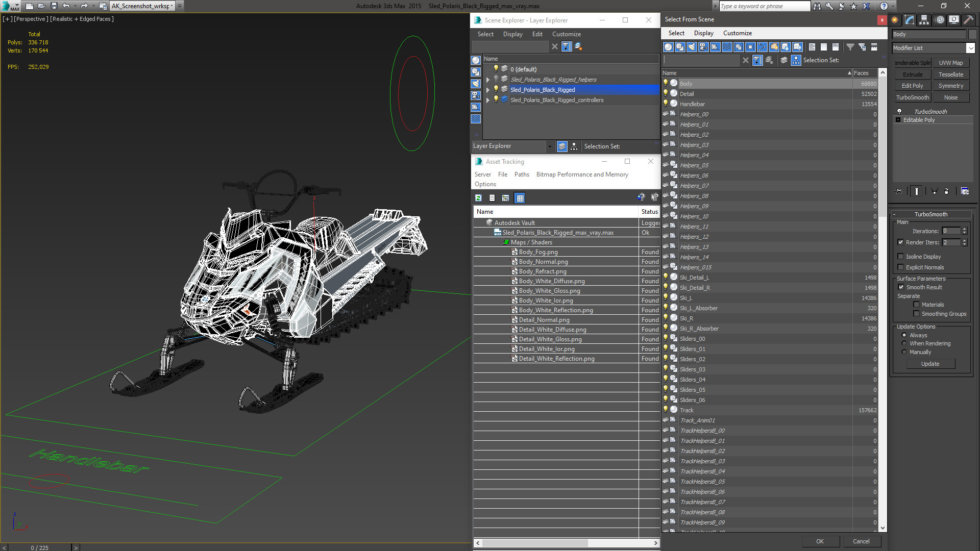This screenshot has width=980, height=551.
Task: Open Layer Explorer dropdown arrow
Action: point(550,146)
